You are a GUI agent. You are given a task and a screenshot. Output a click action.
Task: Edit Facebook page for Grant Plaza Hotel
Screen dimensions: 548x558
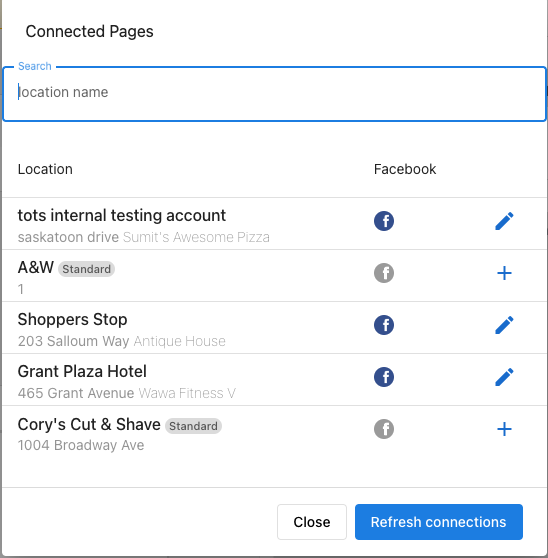coord(504,377)
